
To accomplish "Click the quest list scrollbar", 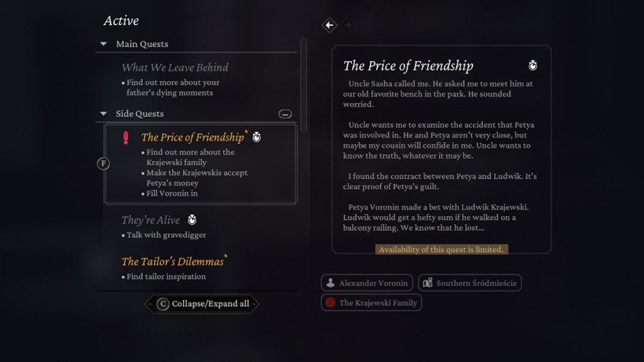I will click(304, 85).
